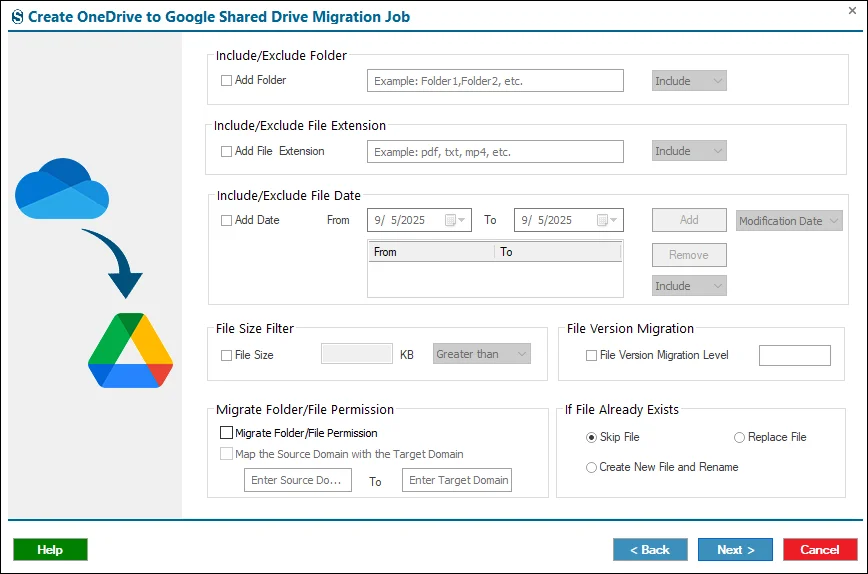The width and height of the screenshot is (868, 574).
Task: Click the app logo in title bar
Action: 18,17
